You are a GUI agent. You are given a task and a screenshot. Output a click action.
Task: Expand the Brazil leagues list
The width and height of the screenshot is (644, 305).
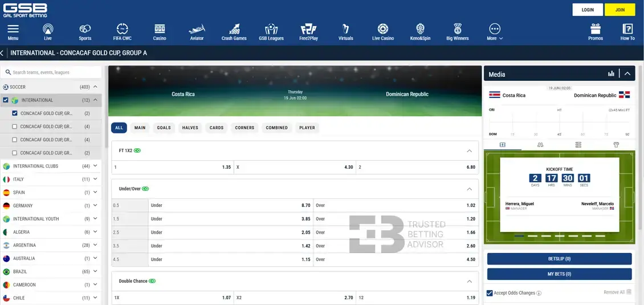(x=95, y=271)
